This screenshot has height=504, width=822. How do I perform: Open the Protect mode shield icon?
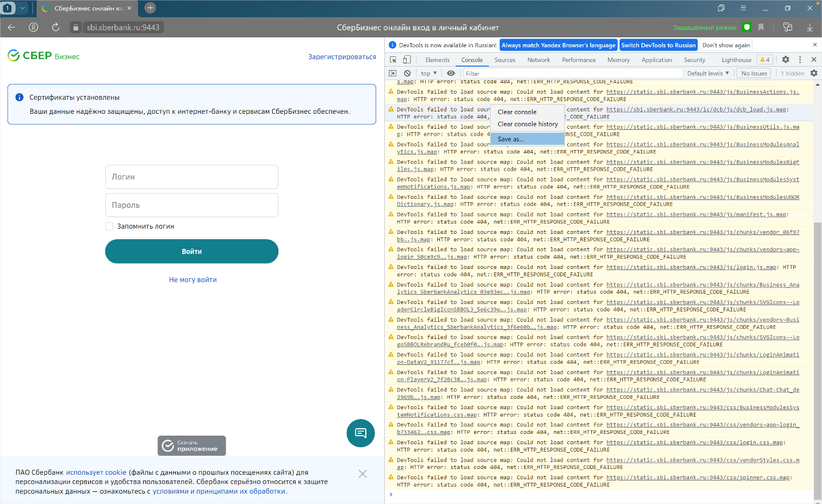coord(747,27)
